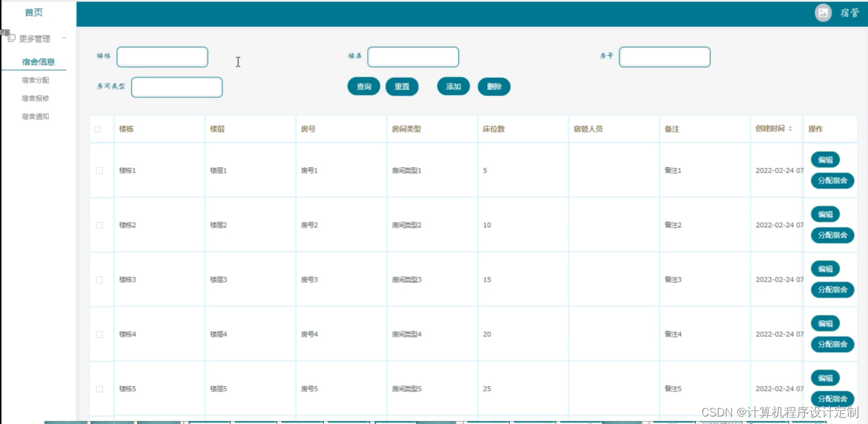Open the 宿舍报修 sidebar item
868x424 pixels.
point(35,98)
